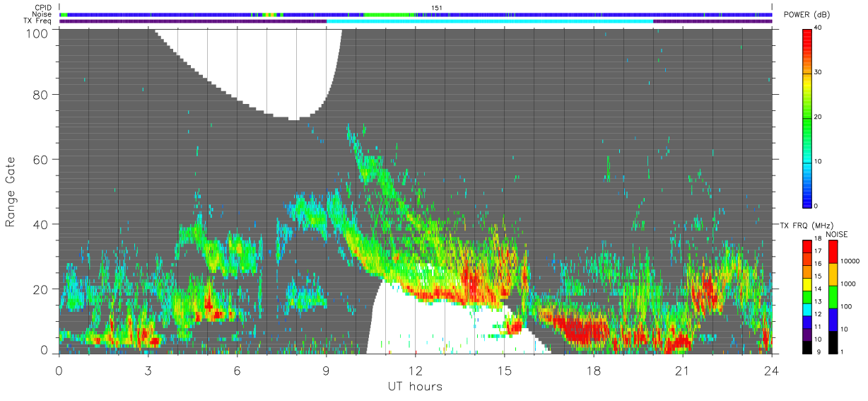Click the Noise indicator strip above the plot
The height and width of the screenshot is (401, 868).
[416, 14]
